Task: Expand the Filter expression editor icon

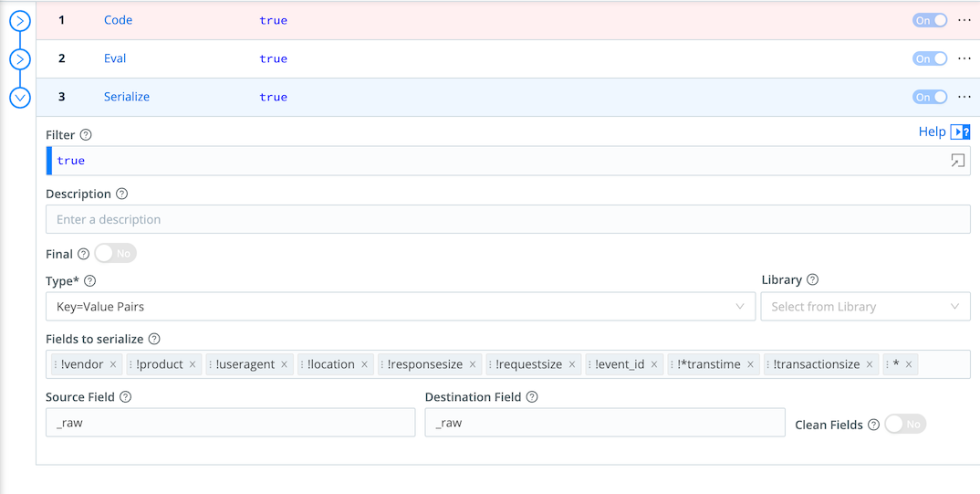Action: pyautogui.click(x=957, y=161)
